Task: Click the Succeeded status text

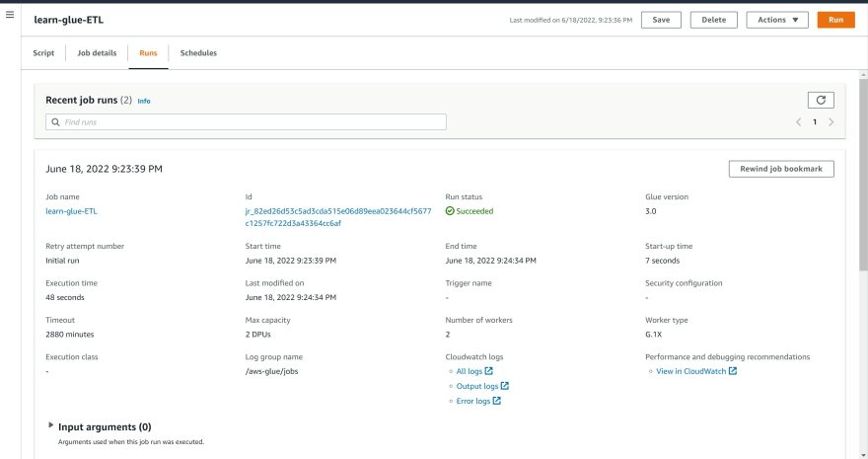Action: click(474, 211)
